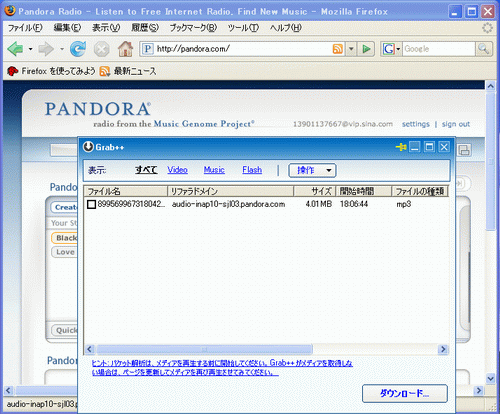Click the green Go arrow button
Viewport: 500px width, 414px height.
tap(366, 49)
